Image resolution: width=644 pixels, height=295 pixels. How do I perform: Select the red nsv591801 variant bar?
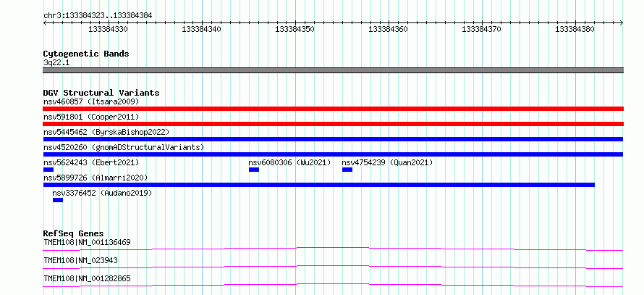tap(333, 124)
